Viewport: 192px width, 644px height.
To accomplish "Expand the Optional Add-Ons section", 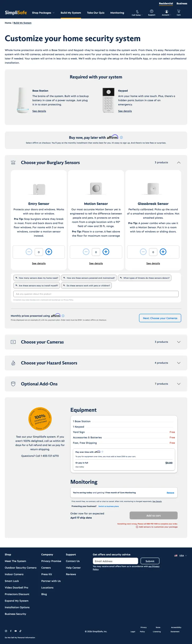I will [179, 384].
